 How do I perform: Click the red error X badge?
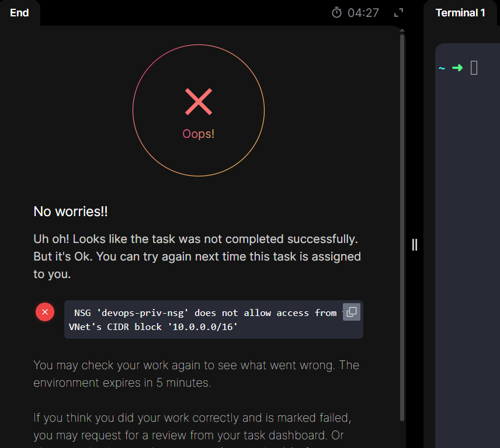pyautogui.click(x=45, y=312)
